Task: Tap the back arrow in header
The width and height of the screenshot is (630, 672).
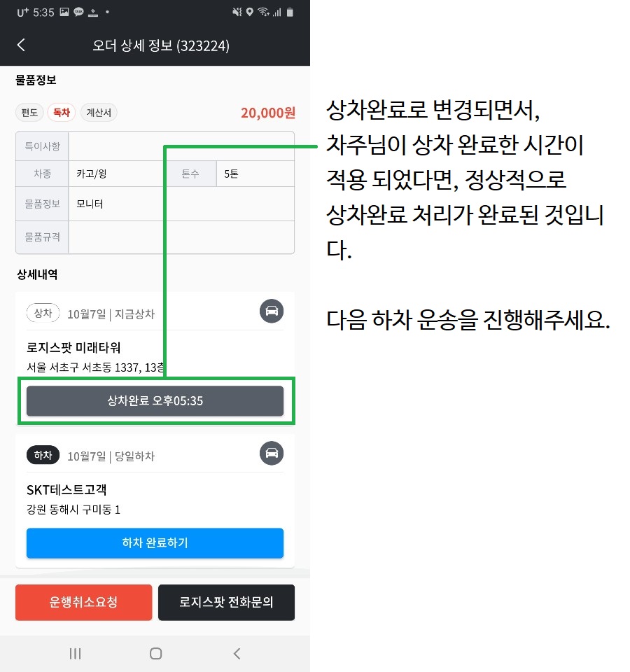Action: pos(21,45)
